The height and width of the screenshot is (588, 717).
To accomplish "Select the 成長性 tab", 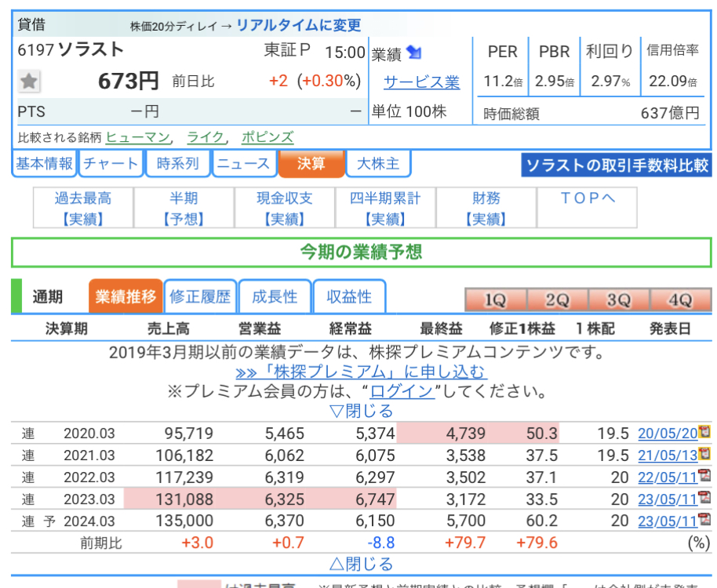I will pos(275,296).
